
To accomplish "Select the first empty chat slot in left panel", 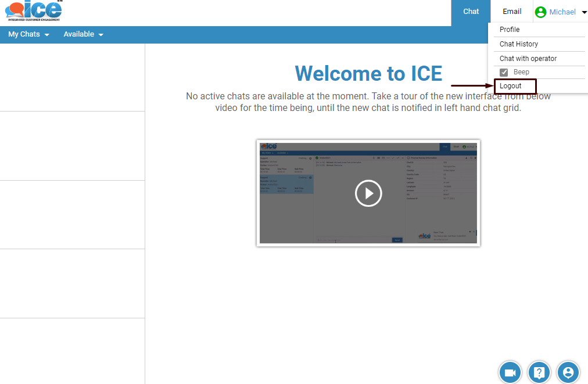I will 72,77.
